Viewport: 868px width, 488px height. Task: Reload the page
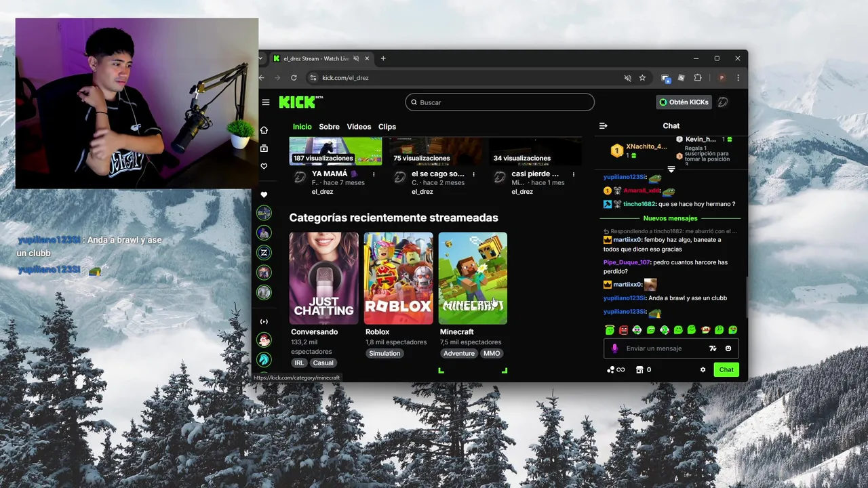pyautogui.click(x=294, y=78)
